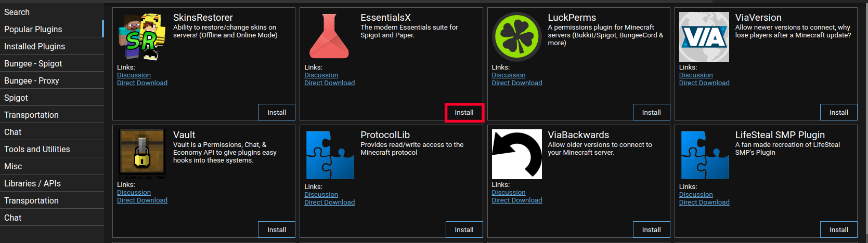Open LifeSteal SMP Plugin Direct Download link

coord(704,203)
